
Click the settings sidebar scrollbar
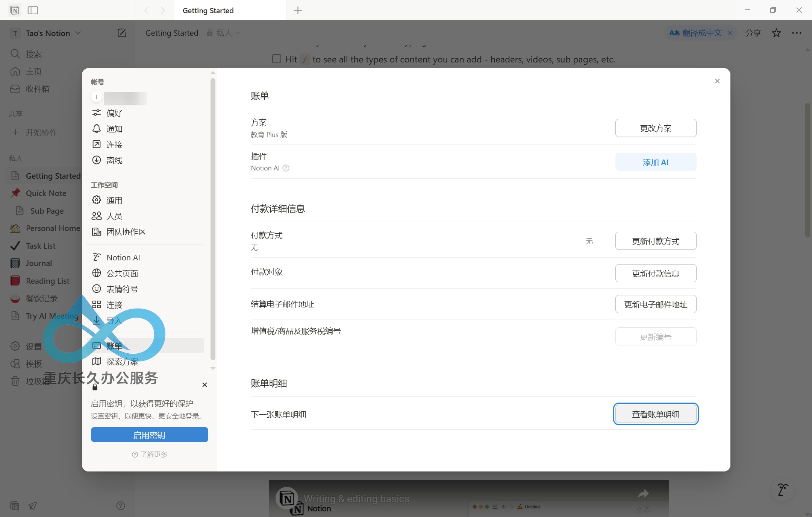(213, 219)
